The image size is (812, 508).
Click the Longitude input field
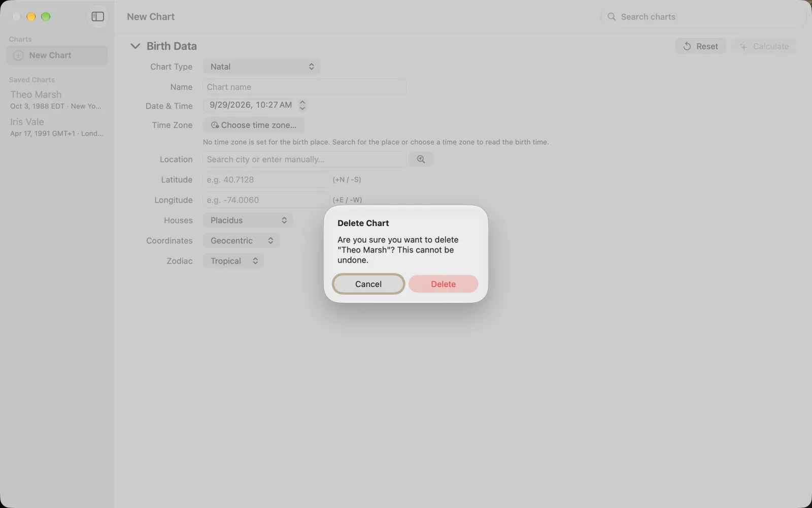coord(266,200)
